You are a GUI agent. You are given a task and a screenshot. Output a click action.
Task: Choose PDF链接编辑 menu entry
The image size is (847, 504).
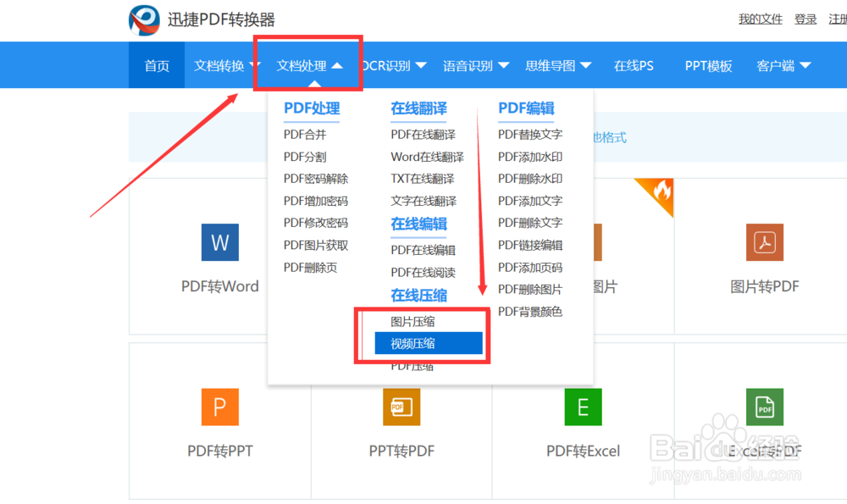click(x=530, y=246)
